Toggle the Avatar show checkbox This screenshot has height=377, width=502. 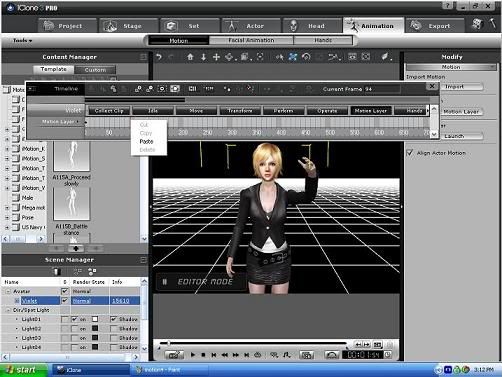tap(65, 291)
